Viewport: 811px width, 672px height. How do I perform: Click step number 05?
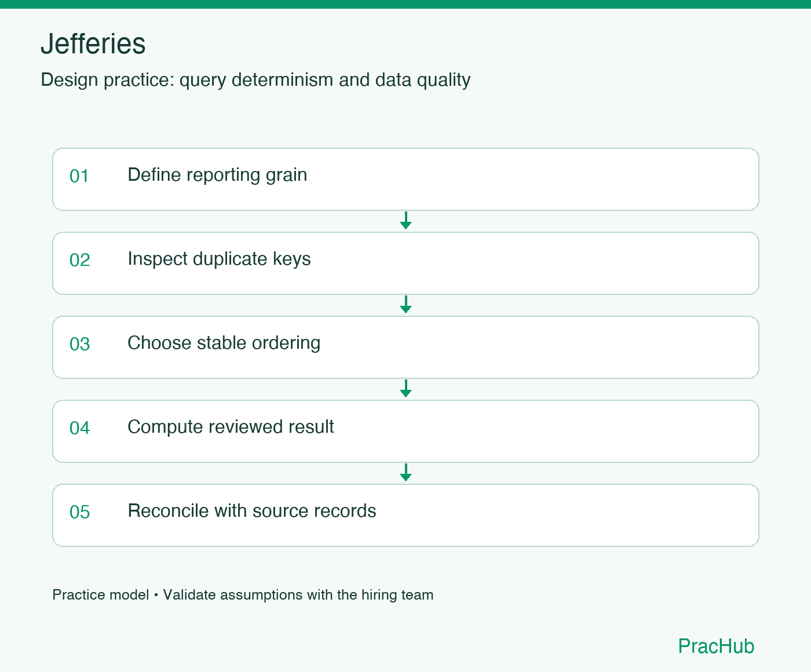80,512
